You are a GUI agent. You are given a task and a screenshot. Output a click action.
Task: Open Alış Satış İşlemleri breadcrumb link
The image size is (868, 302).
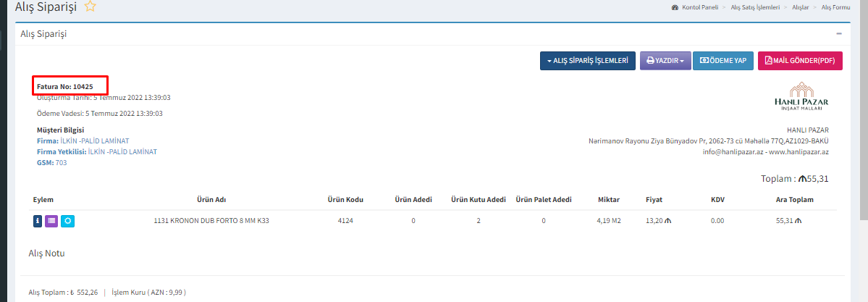pyautogui.click(x=757, y=7)
